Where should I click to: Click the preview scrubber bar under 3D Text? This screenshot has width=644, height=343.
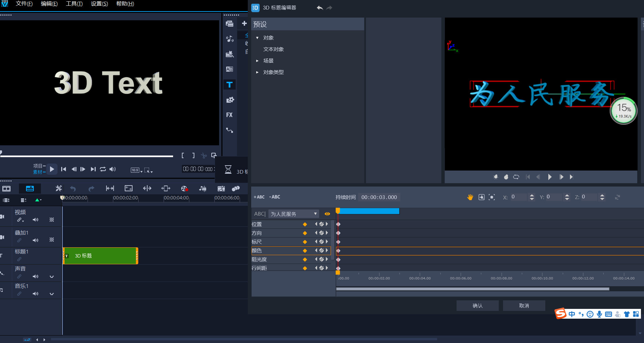coord(87,156)
